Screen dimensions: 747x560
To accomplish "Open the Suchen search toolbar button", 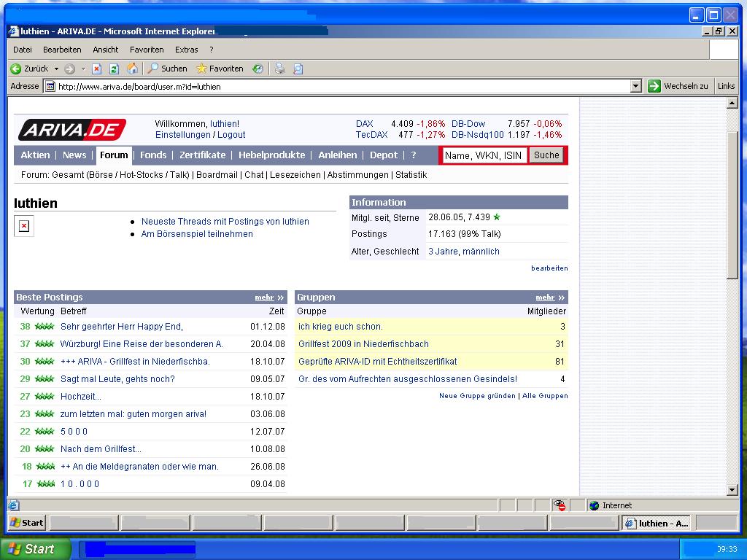I will pos(167,69).
